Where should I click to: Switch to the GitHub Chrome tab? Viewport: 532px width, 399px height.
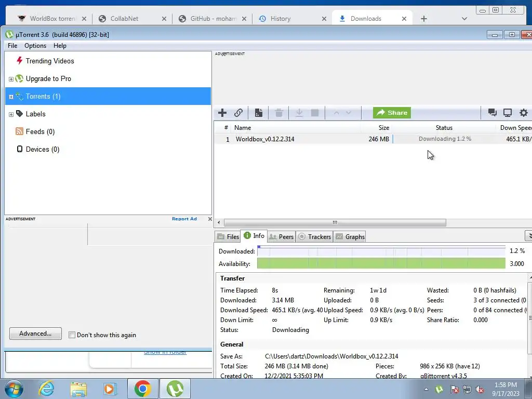tap(212, 19)
